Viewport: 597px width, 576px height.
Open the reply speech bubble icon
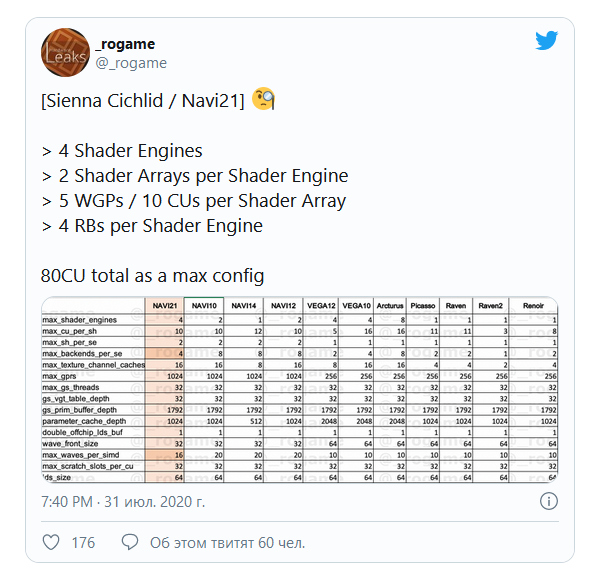click(x=130, y=542)
